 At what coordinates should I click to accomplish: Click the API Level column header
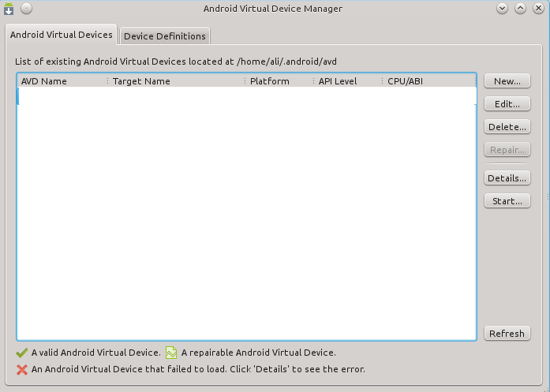coord(338,81)
